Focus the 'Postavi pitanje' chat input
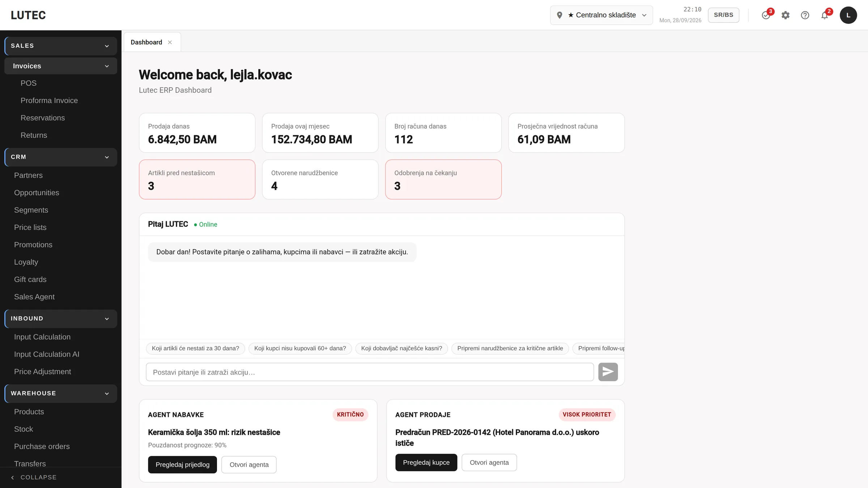This screenshot has width=868, height=488. (370, 372)
